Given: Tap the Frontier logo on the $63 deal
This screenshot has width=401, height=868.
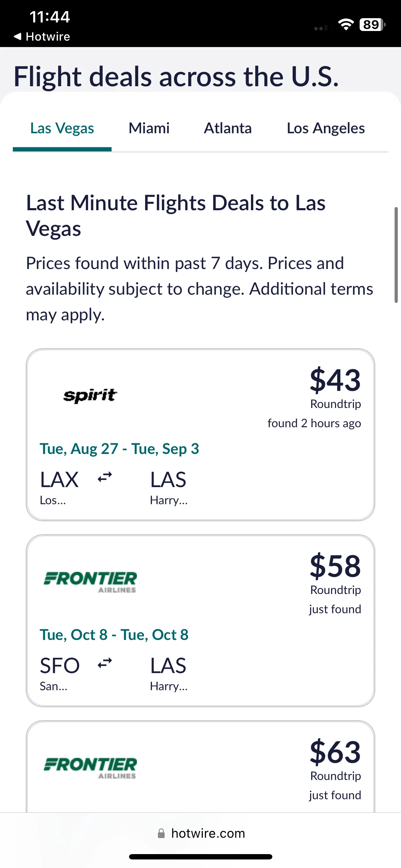Looking at the screenshot, I should (x=90, y=768).
